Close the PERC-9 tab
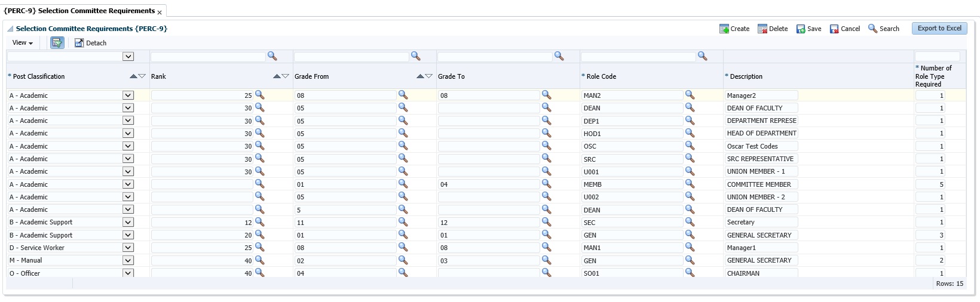The image size is (980, 302). click(x=160, y=12)
